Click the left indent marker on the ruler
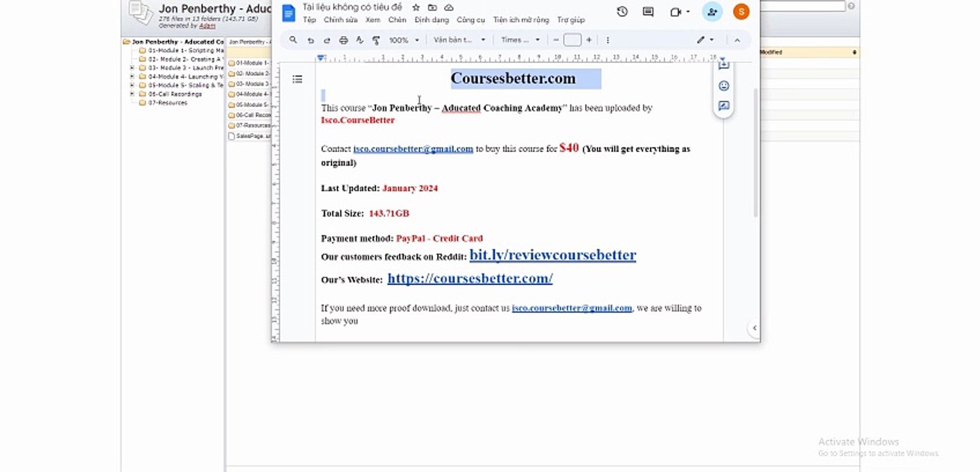 coord(321,58)
